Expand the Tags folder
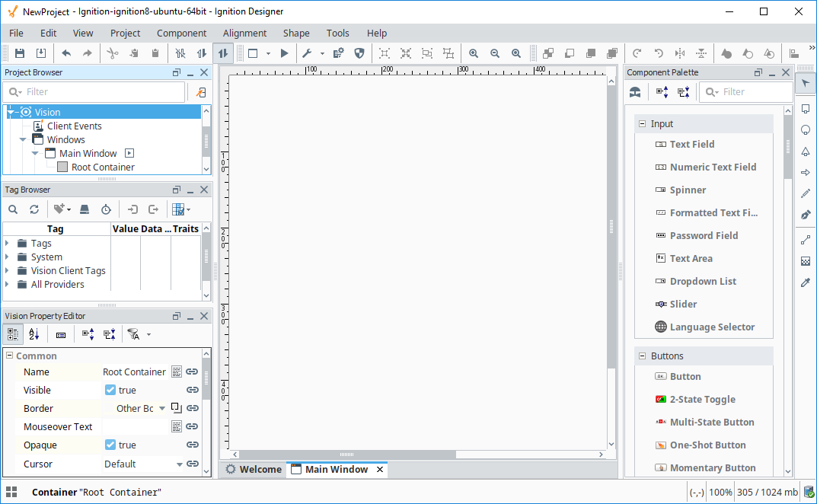 [x=8, y=243]
